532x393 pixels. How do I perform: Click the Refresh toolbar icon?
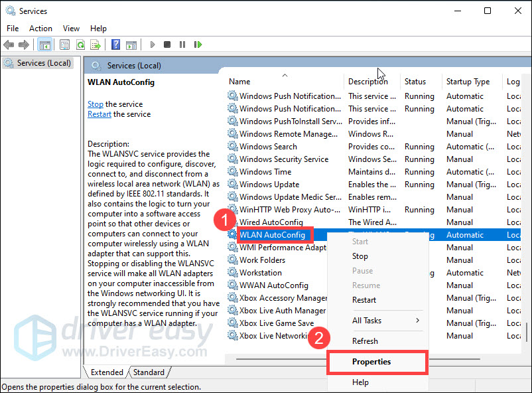tap(80, 44)
